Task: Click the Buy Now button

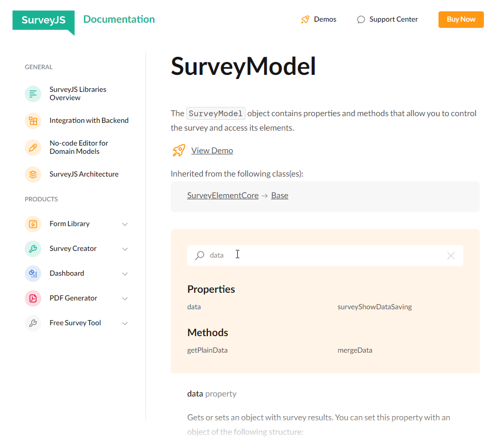Action: [461, 19]
